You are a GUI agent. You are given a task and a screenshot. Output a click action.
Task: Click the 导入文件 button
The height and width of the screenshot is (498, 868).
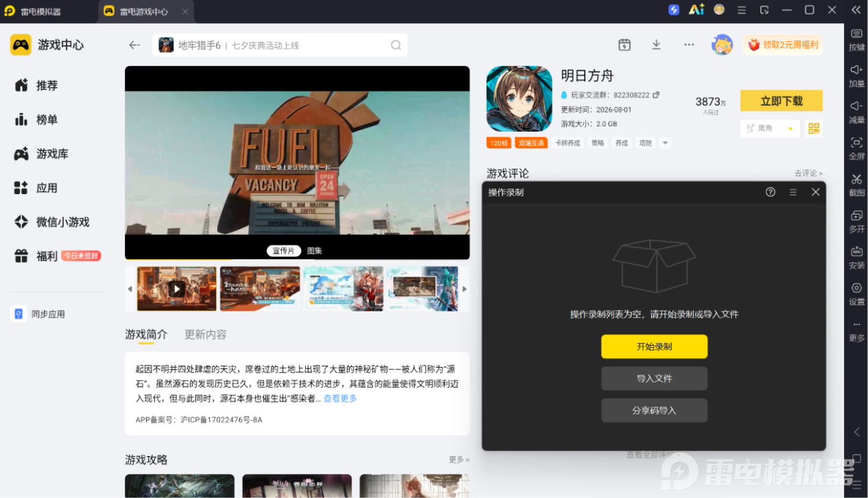[x=654, y=379]
